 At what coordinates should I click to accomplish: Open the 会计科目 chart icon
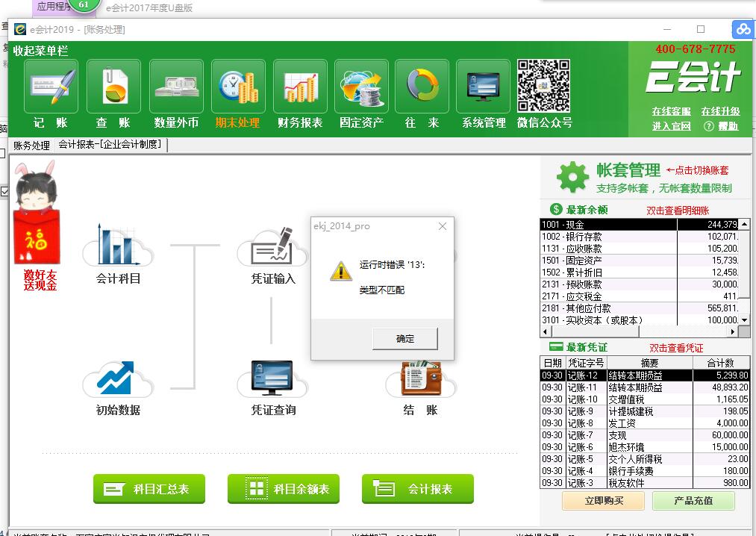pos(118,245)
